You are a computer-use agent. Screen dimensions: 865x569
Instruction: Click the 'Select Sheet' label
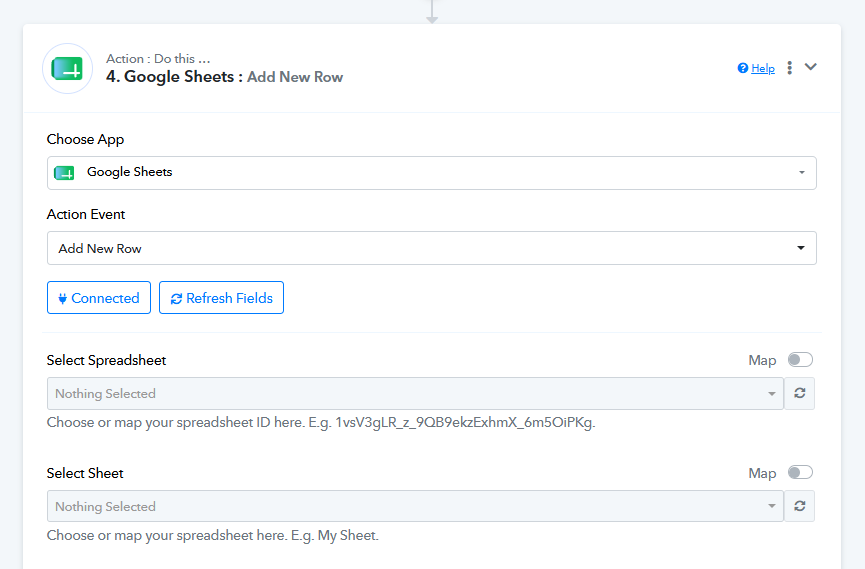[x=85, y=474]
